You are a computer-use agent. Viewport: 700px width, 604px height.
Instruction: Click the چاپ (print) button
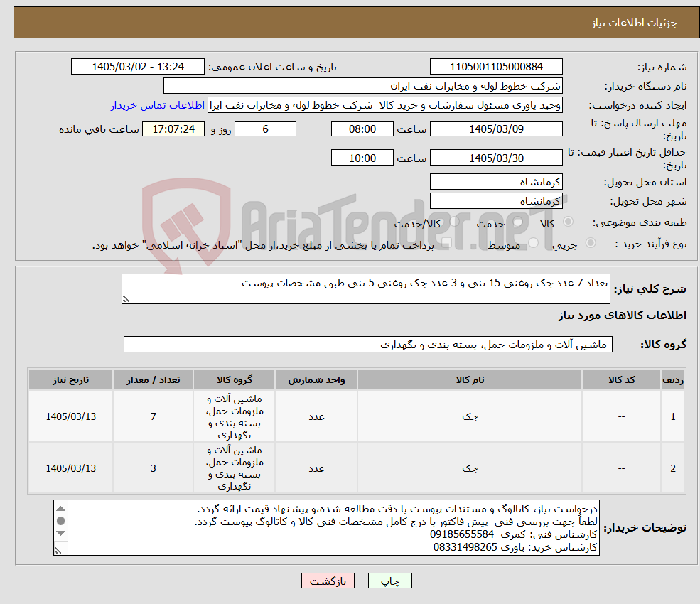pos(389,581)
